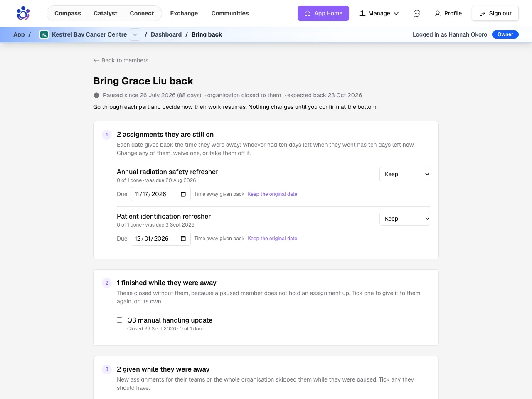
Task: Click the '1 finished while they were away' heading
Action: point(166,283)
